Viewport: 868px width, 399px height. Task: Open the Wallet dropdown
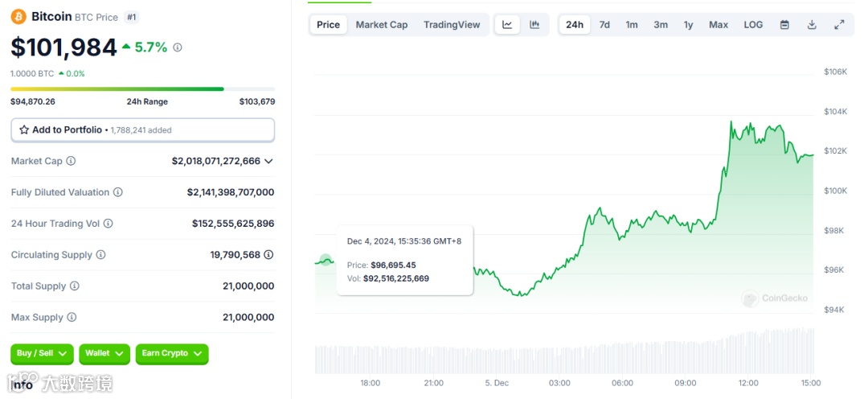click(x=104, y=354)
